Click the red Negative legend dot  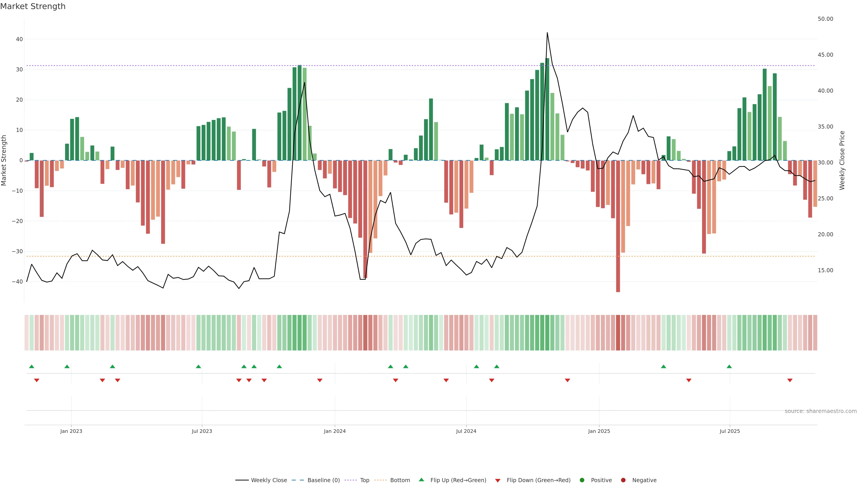(623, 480)
